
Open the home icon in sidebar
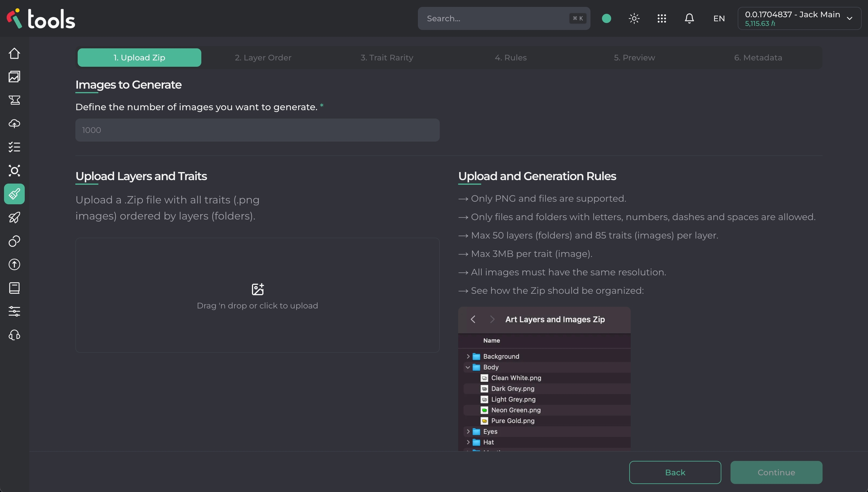click(14, 54)
